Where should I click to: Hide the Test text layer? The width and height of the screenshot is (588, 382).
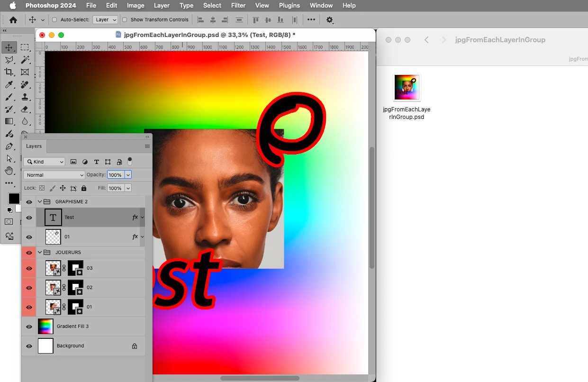point(29,218)
